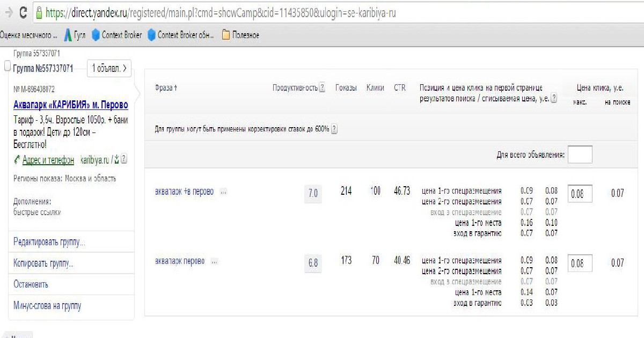Click the direct.yandex.ru address bar
This screenshot has width=644, height=338.
click(x=338, y=13)
